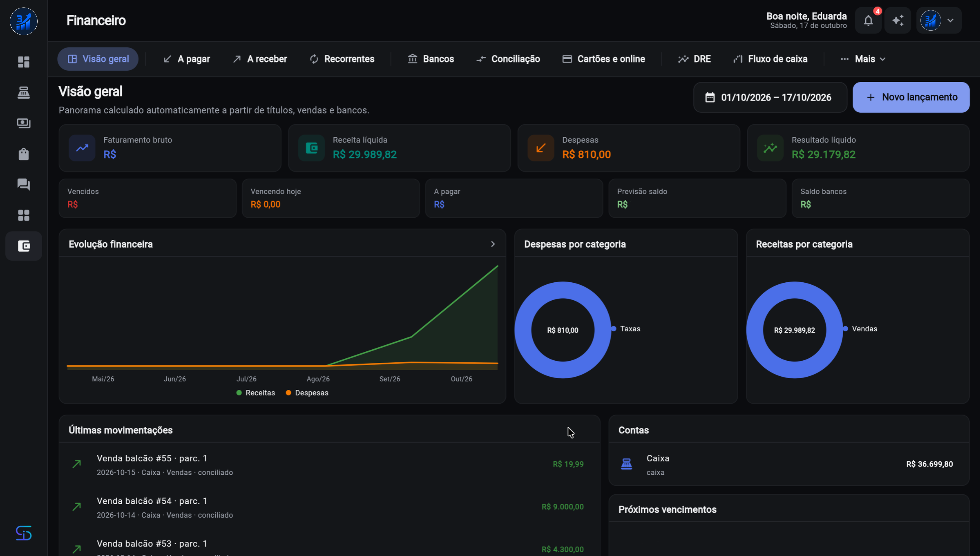Open the Cartões e online tab
Viewport: 980px width, 556px height.
point(604,59)
